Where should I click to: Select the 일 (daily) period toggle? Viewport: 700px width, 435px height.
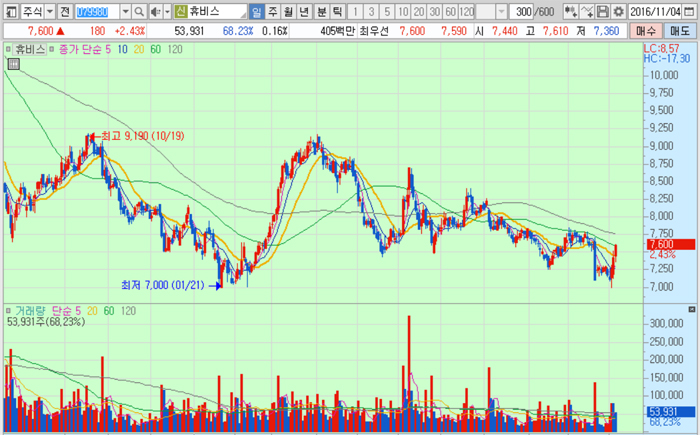point(257,11)
